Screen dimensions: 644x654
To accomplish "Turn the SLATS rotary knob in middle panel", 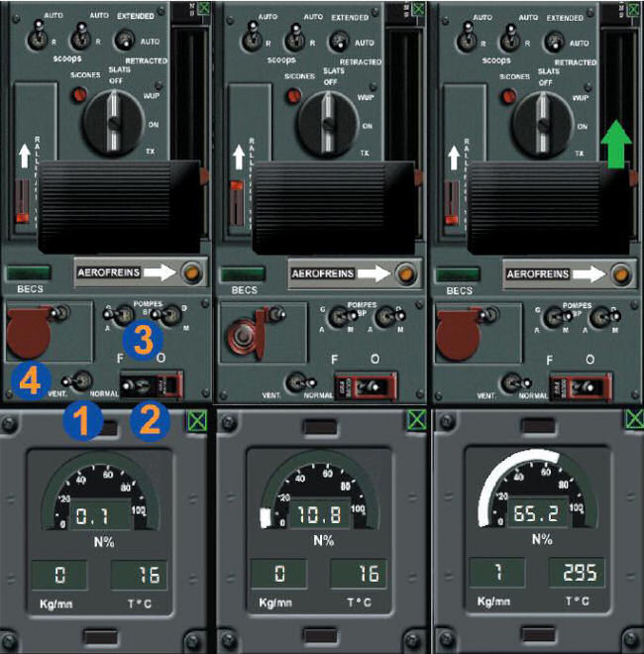I will coord(327,121).
